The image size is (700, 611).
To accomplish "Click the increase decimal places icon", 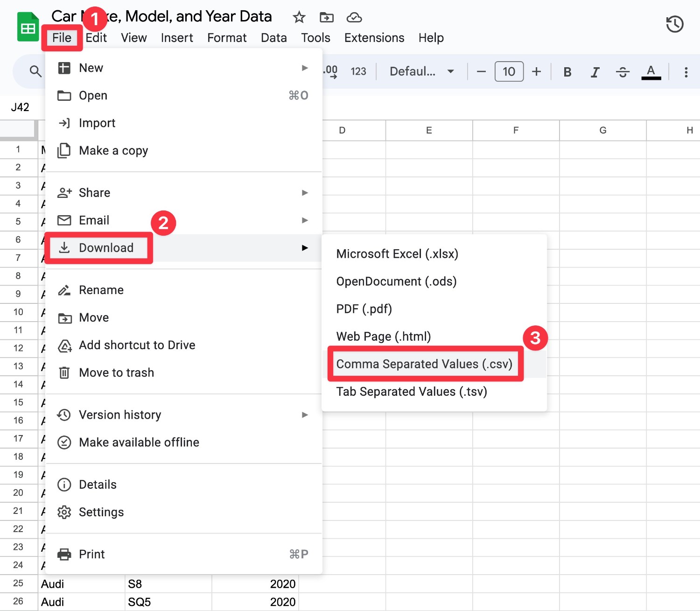I will coord(330,71).
